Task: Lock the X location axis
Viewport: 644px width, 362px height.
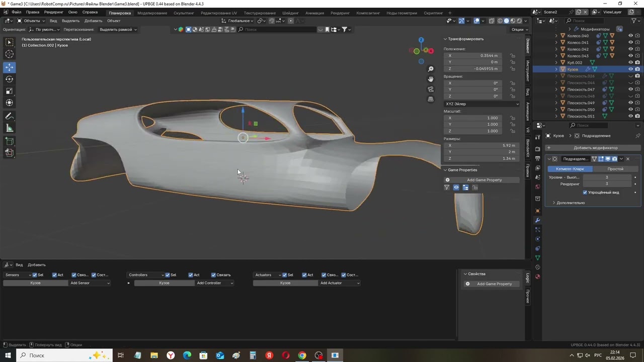Action: pyautogui.click(x=513, y=56)
